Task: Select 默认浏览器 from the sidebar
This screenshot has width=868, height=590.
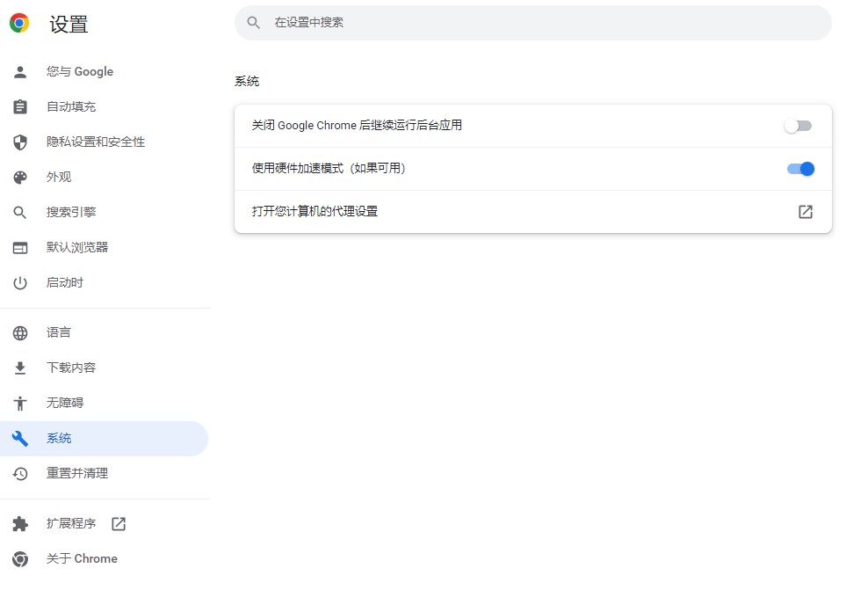Action: (x=77, y=247)
